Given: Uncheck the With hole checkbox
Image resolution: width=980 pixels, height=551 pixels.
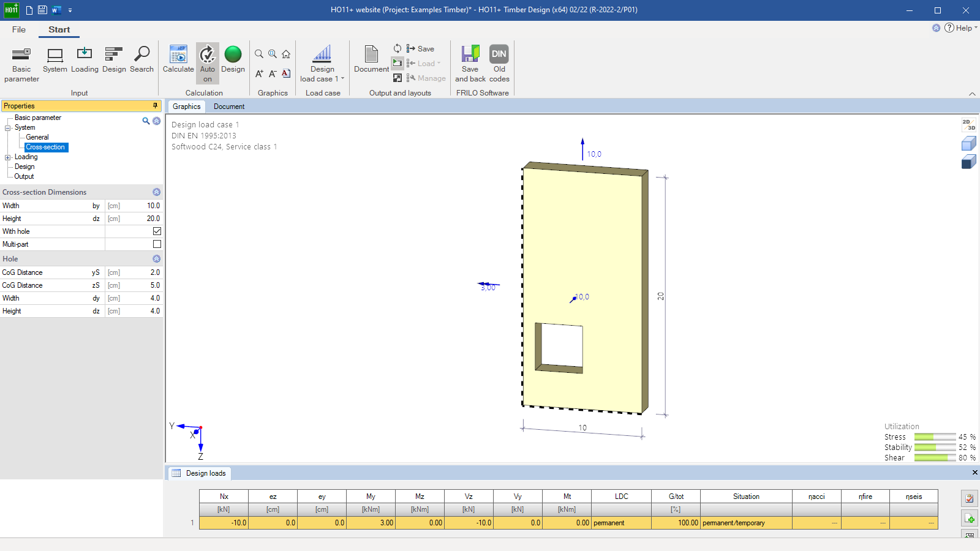Looking at the screenshot, I should point(157,231).
